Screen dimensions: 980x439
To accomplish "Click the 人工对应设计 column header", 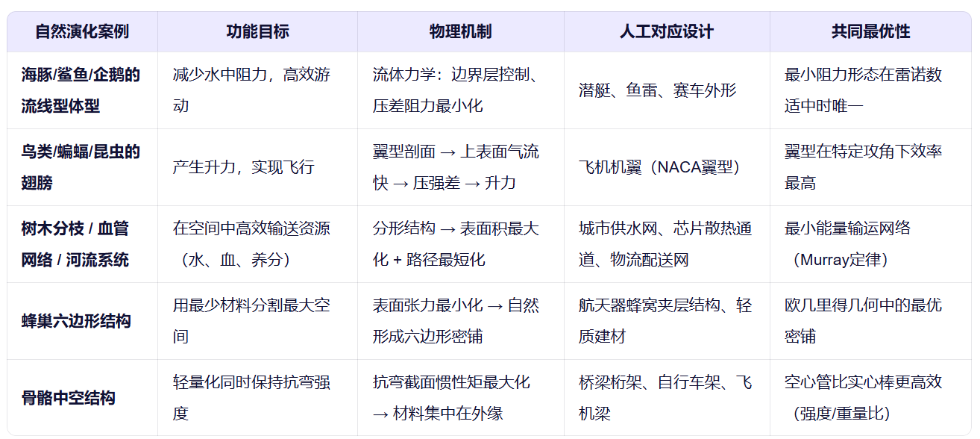I will coord(666,31).
